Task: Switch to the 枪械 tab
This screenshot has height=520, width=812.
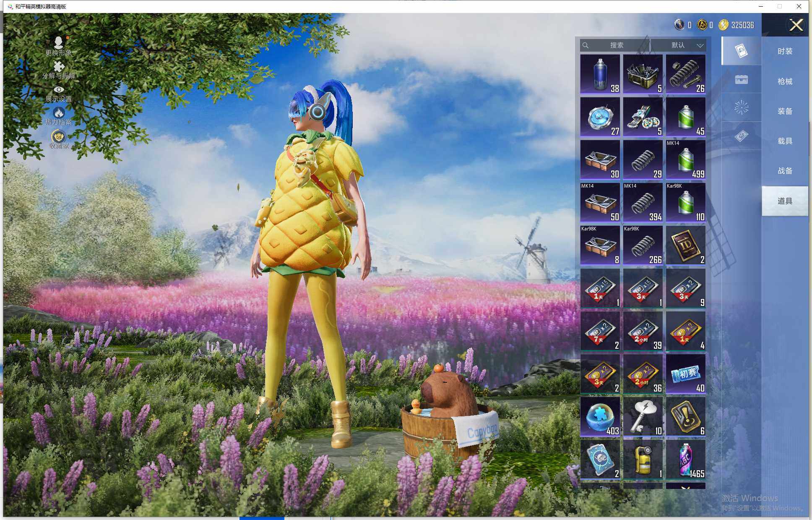Action: [785, 81]
